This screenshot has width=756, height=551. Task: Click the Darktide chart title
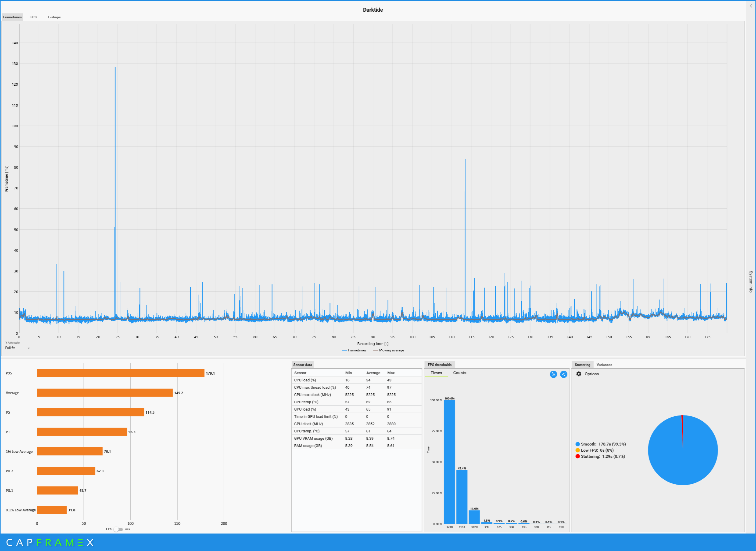coord(373,10)
